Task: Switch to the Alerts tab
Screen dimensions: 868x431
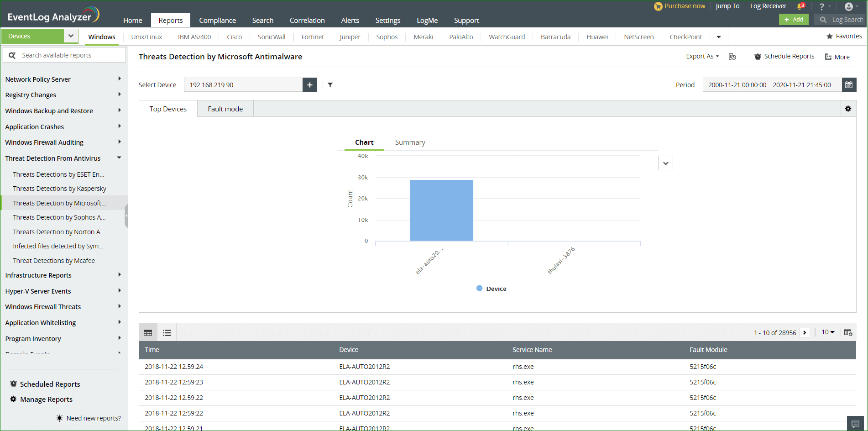Action: tap(350, 20)
